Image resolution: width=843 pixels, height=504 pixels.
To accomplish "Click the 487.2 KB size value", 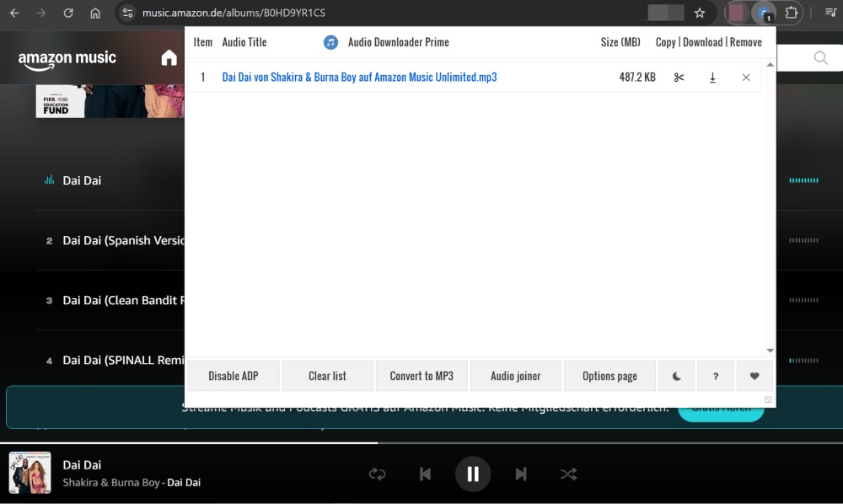I will [x=637, y=78].
